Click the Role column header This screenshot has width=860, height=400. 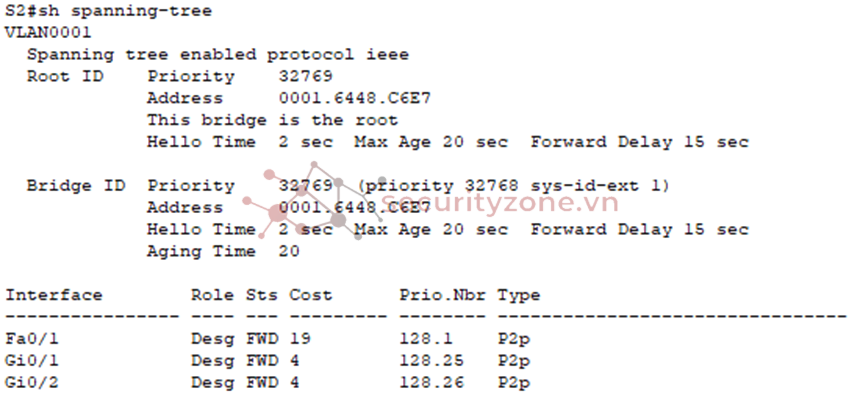coord(212,295)
